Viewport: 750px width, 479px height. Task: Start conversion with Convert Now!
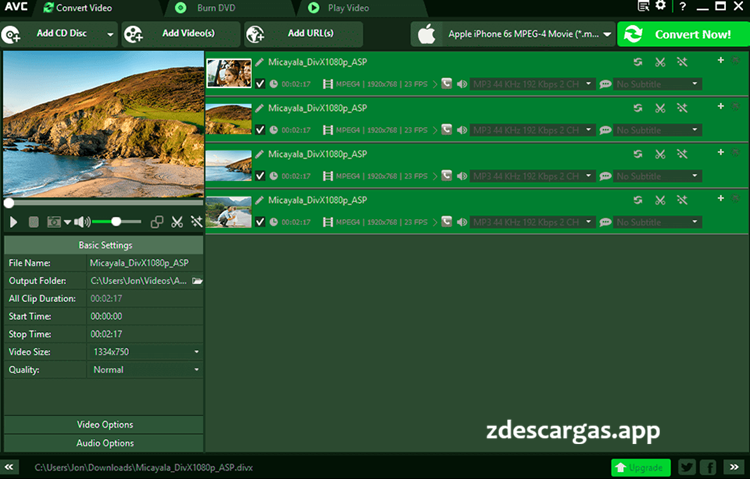tap(683, 34)
